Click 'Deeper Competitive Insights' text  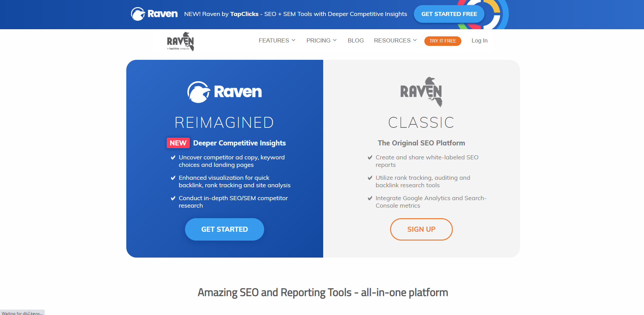pyautogui.click(x=239, y=143)
